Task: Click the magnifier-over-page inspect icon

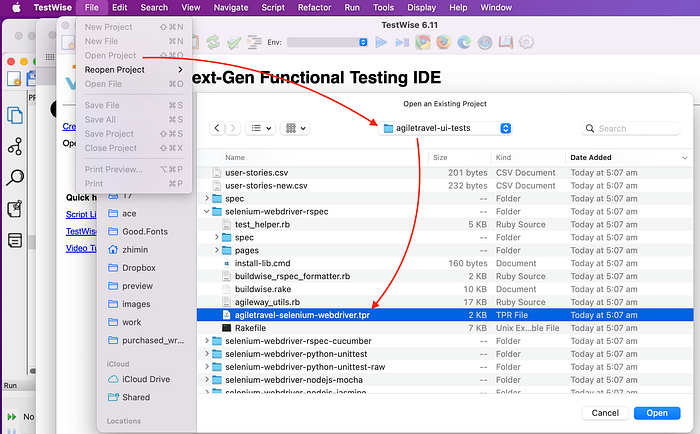Action: pyautogui.click(x=506, y=42)
